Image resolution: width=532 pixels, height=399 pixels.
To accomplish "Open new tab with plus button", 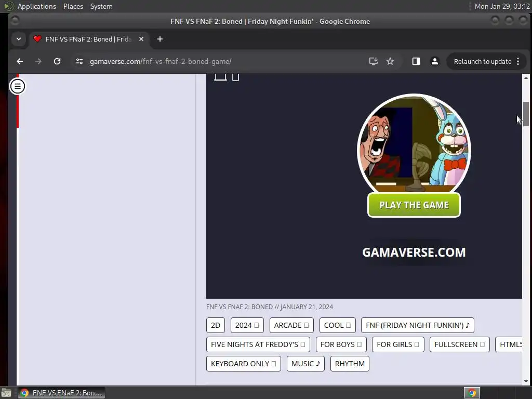I will [160, 39].
